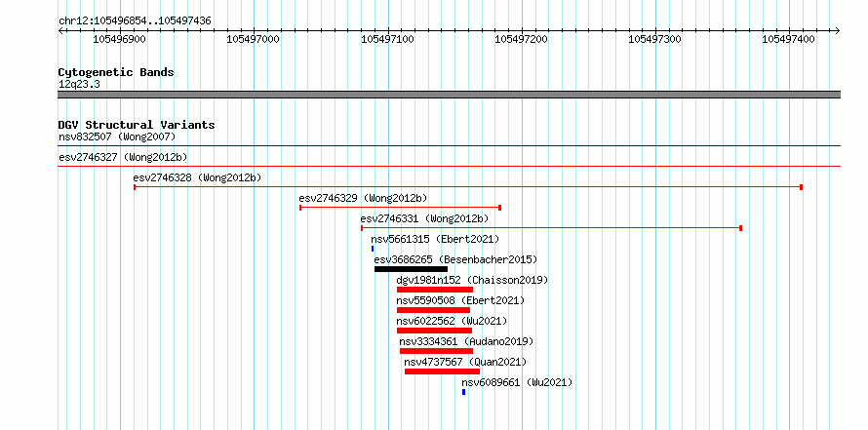This screenshot has width=868, height=430.
Task: Click the red nsv6022562 variant bar
Action: [435, 331]
